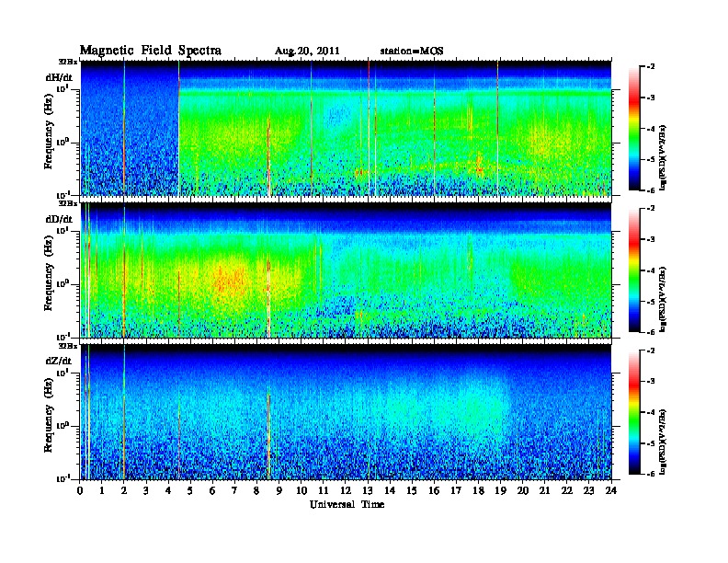Click the "5" tick label on the time axis
The width and height of the screenshot is (728, 563).
pyautogui.click(x=190, y=491)
